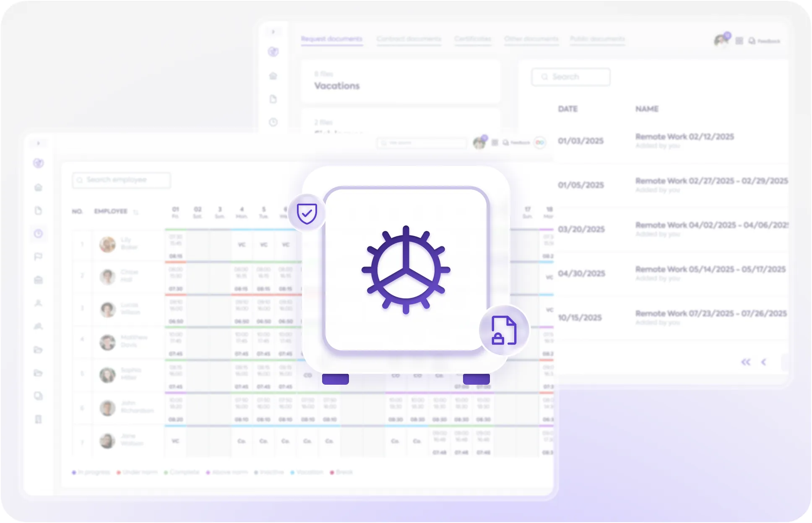812x523 pixels.
Task: Open the Vacations folder card
Action: [401, 81]
